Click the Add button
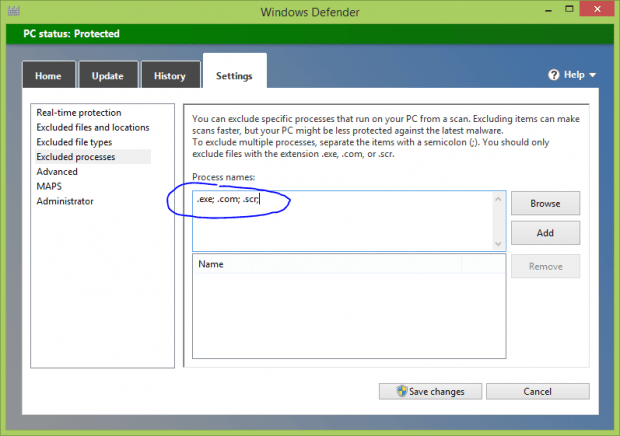 tap(545, 233)
